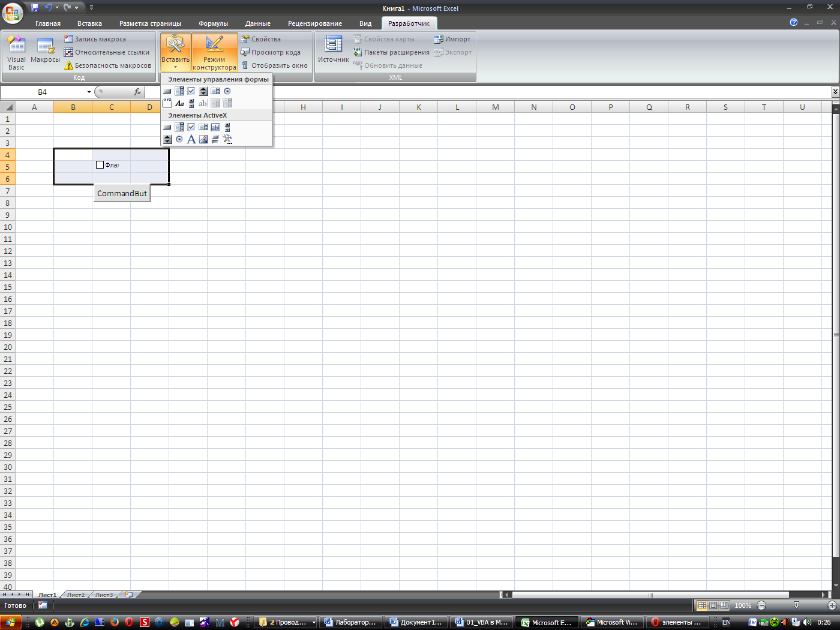Insert an ActiveX Spin Button

pos(167,139)
